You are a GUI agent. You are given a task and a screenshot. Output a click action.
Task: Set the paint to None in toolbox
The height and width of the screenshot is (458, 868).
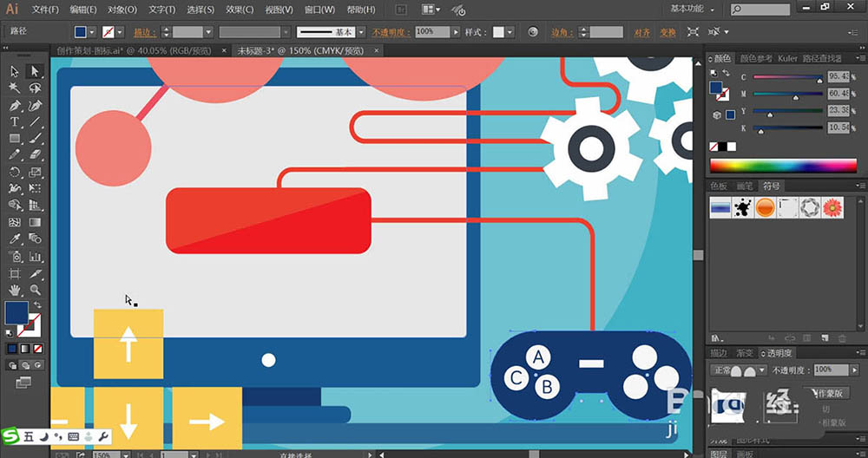point(36,349)
